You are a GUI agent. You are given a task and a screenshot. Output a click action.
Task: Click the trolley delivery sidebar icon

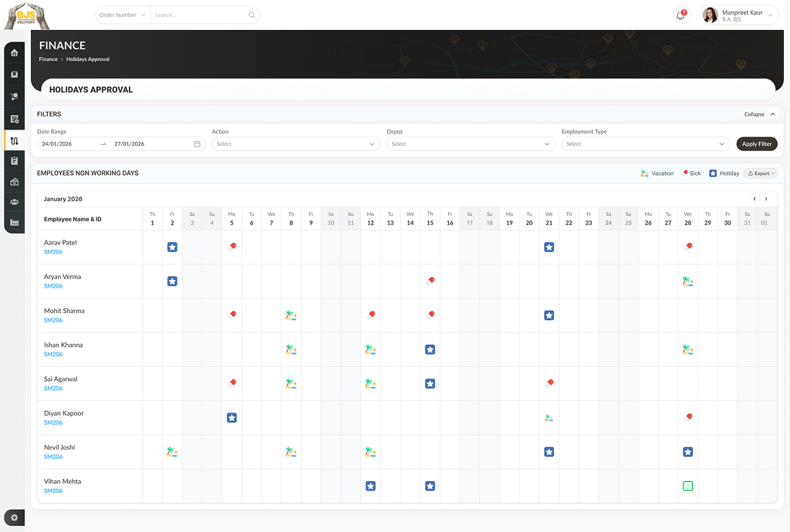tap(14, 96)
